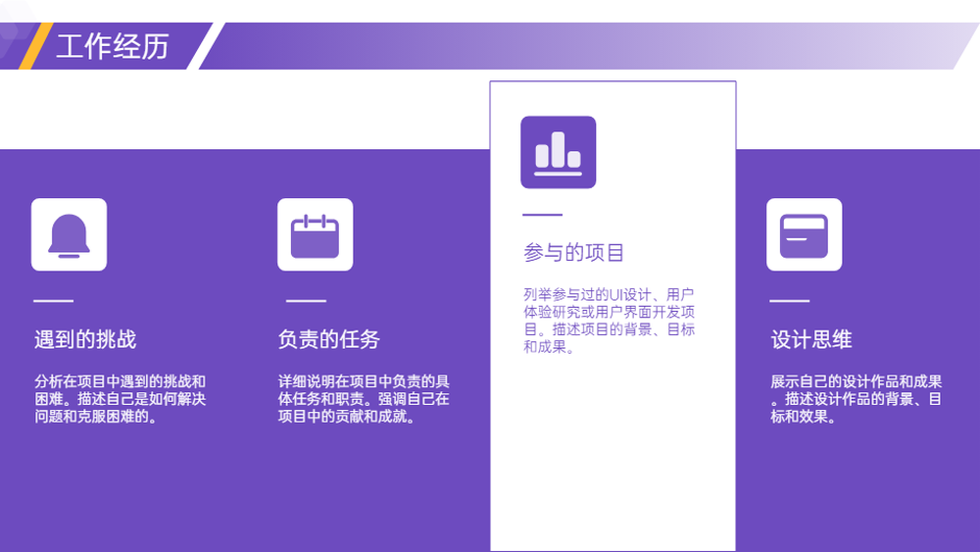The width and height of the screenshot is (980, 552).
Task: Click the card icon above 设计思维
Action: tap(805, 234)
